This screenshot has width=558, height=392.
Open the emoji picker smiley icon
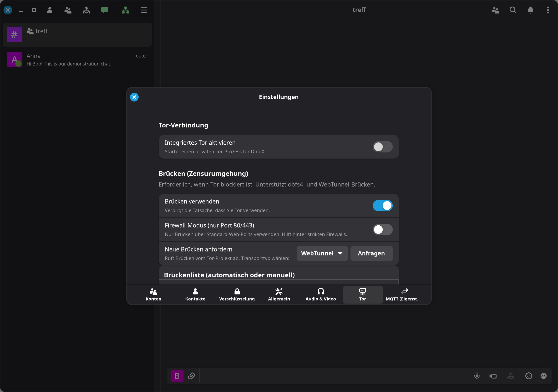pos(529,376)
